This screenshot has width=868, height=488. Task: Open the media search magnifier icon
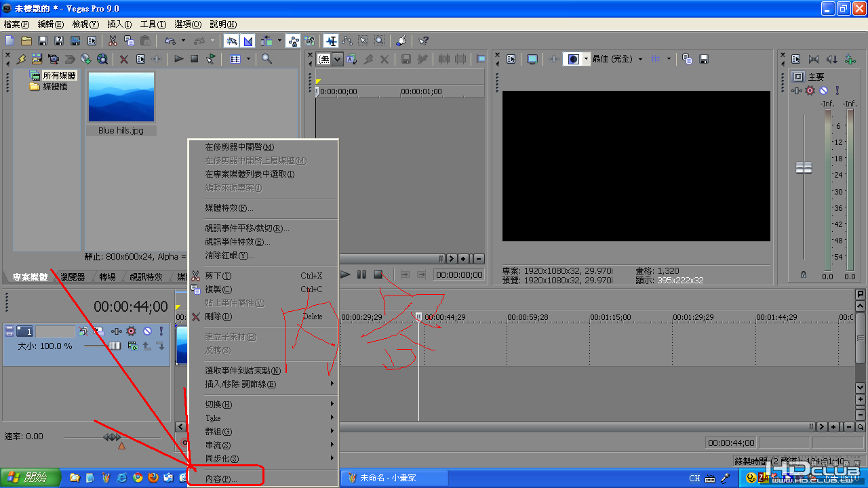click(x=267, y=59)
